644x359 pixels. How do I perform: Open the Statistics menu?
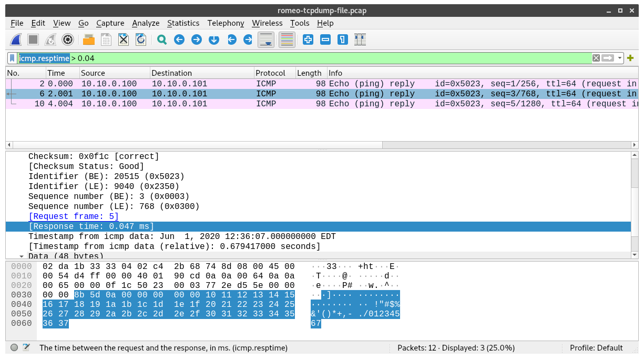(183, 23)
